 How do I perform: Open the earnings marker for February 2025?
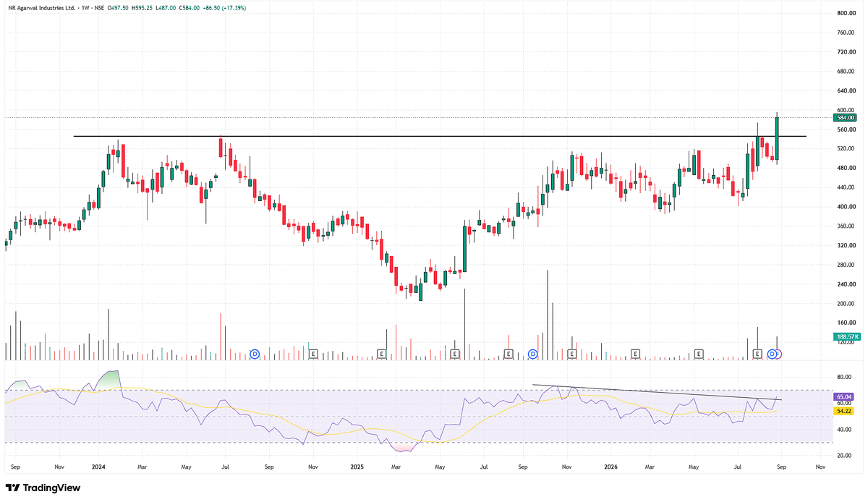click(382, 354)
